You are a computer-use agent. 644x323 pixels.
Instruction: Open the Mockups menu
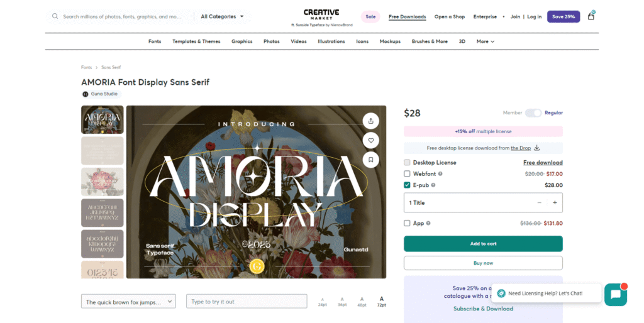pos(390,41)
